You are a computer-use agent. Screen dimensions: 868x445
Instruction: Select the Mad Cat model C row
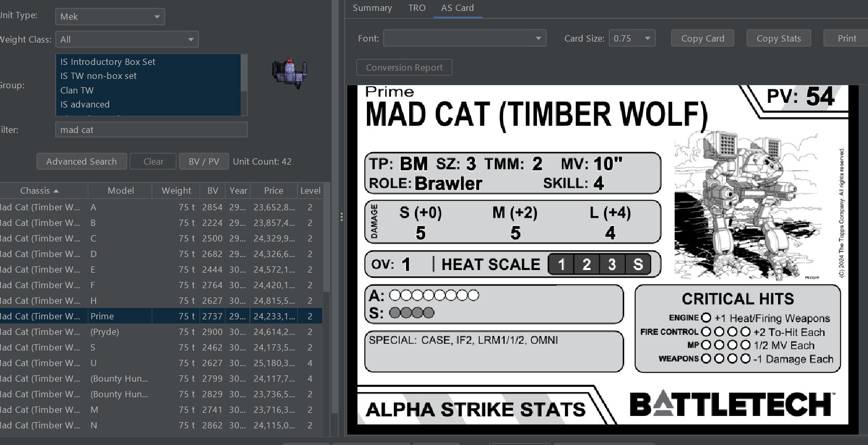point(161,238)
